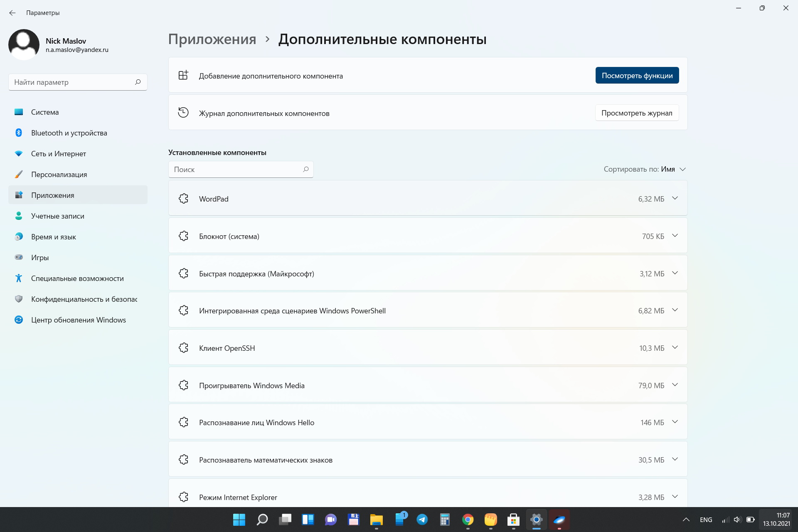Click the WordPad component puzzle icon
Screen dimensions: 798x532
point(183,199)
